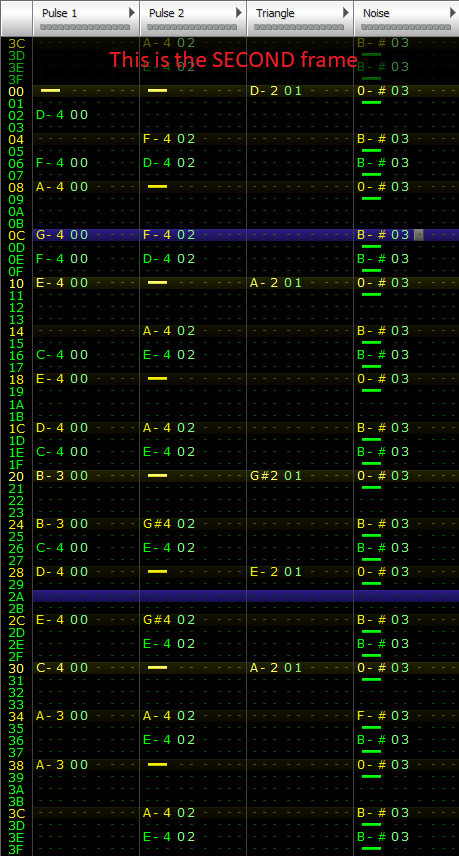Select the B-# 03 cell in Noise row 2E
Image resolution: width=459 pixels, height=856 pixels.
coord(383,644)
